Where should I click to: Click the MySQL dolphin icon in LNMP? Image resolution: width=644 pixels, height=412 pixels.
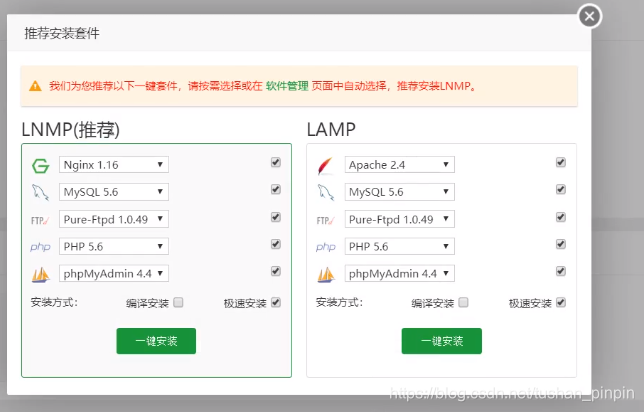[40, 192]
